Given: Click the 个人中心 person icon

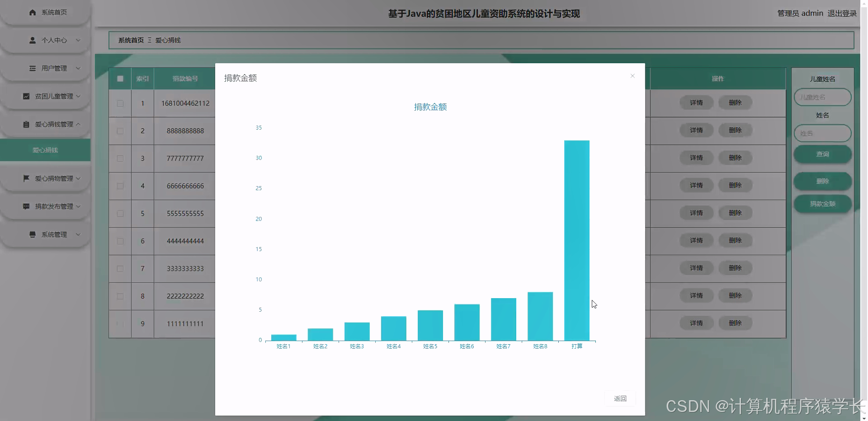Looking at the screenshot, I should [32, 40].
